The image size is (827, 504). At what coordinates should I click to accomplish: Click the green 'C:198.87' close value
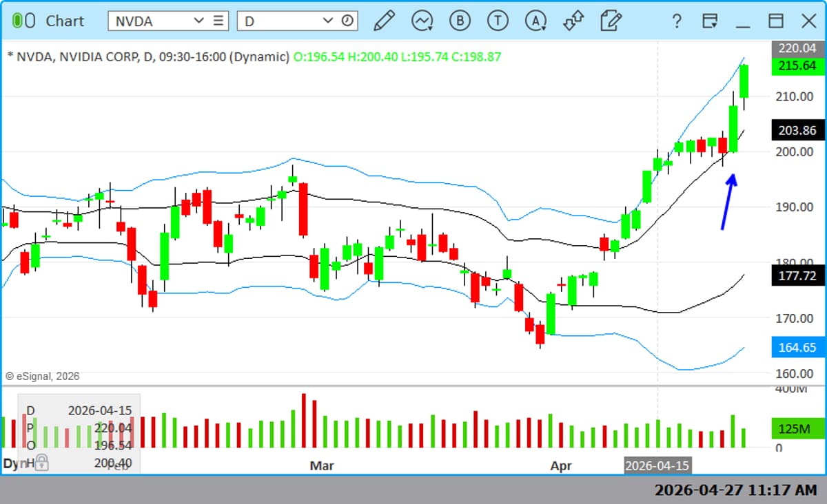476,57
